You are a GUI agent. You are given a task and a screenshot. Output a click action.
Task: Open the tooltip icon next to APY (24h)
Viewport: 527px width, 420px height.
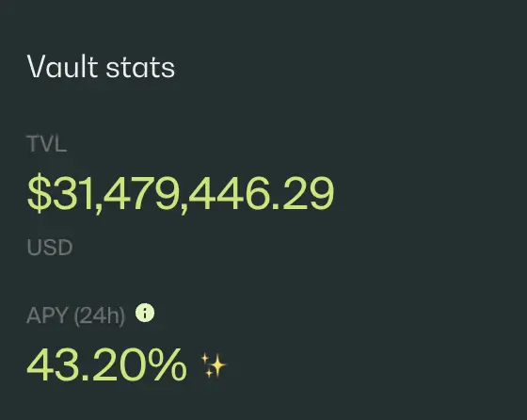pos(145,313)
